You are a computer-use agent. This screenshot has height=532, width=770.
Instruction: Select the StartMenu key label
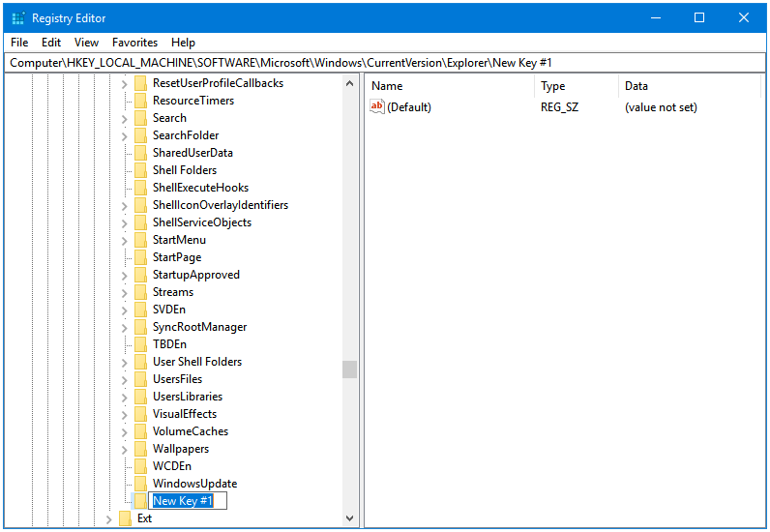click(x=179, y=240)
